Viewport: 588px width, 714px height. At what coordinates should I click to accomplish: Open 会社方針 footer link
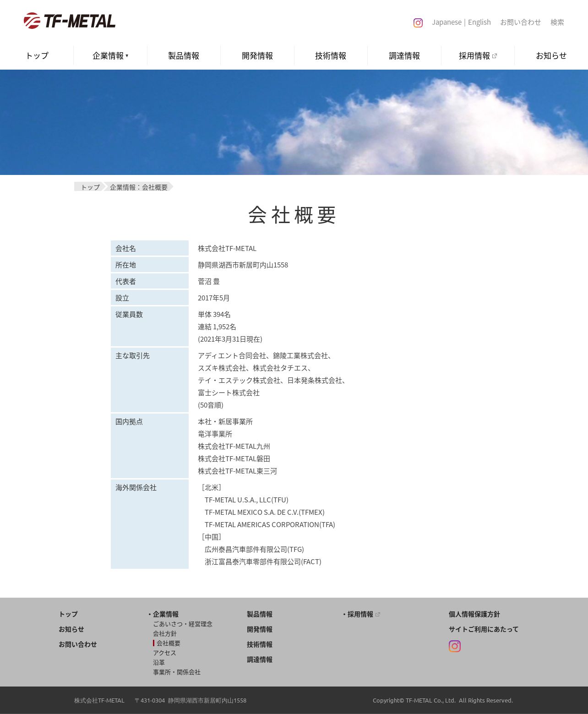(x=165, y=633)
